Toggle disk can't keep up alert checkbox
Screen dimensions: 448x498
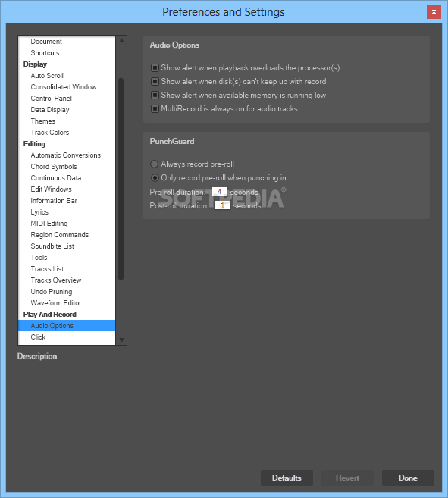click(155, 82)
